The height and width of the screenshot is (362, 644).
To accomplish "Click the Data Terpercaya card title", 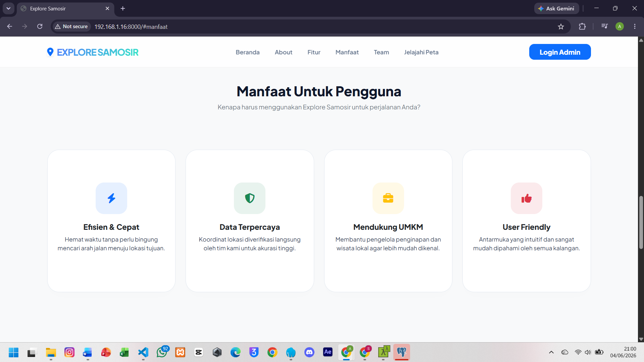I will click(250, 227).
